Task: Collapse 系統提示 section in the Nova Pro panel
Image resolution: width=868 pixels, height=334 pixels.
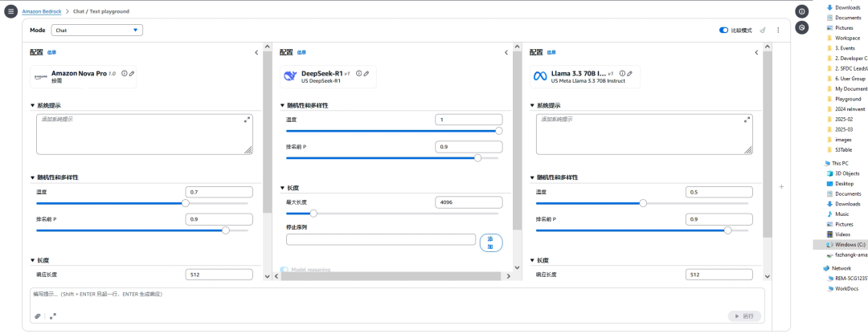Action: [x=45, y=106]
